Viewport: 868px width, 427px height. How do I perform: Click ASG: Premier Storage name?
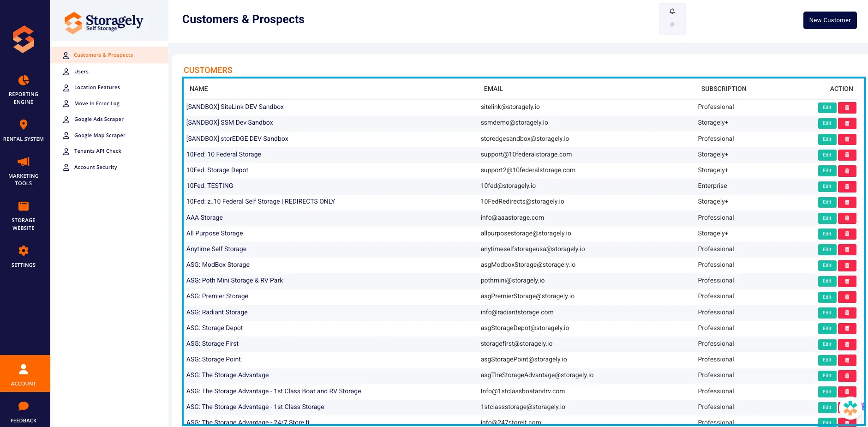coord(217,296)
